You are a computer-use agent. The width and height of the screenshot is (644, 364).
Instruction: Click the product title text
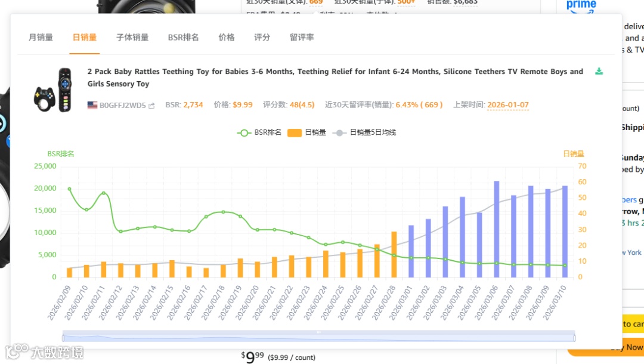(x=335, y=77)
